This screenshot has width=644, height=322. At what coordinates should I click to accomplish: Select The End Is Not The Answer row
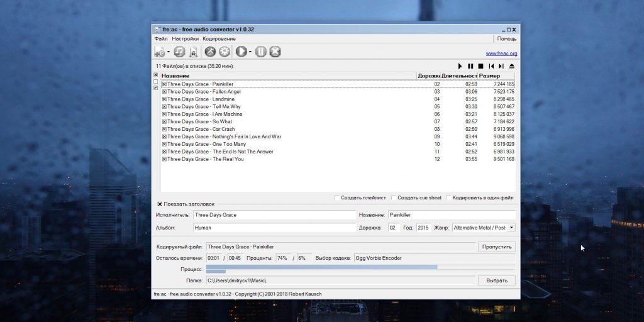pyautogui.click(x=338, y=152)
